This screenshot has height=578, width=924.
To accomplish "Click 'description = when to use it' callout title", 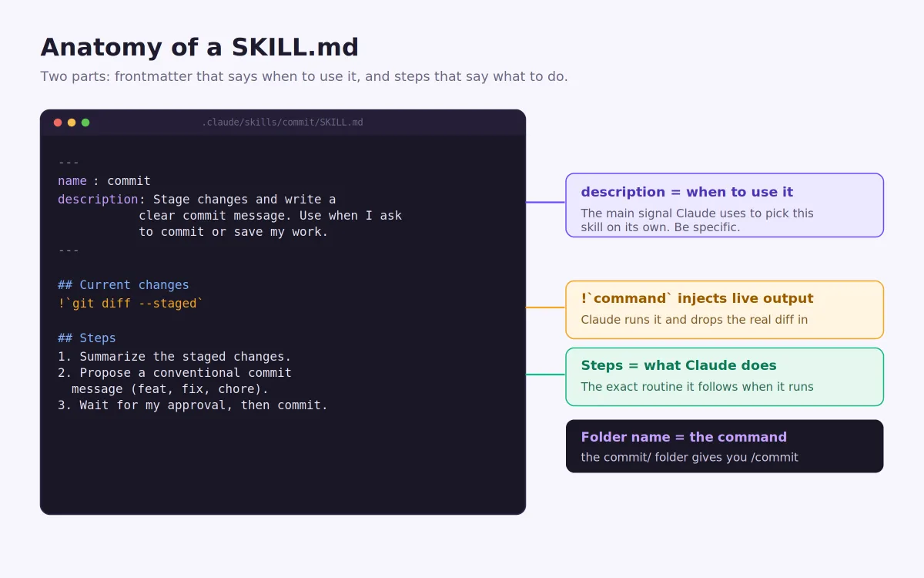I will tap(687, 192).
